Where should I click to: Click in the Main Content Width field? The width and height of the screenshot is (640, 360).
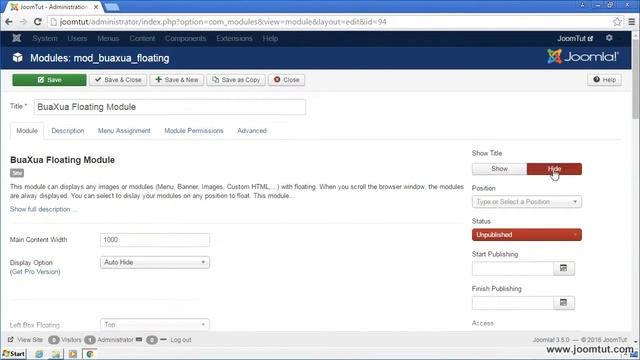tap(155, 240)
